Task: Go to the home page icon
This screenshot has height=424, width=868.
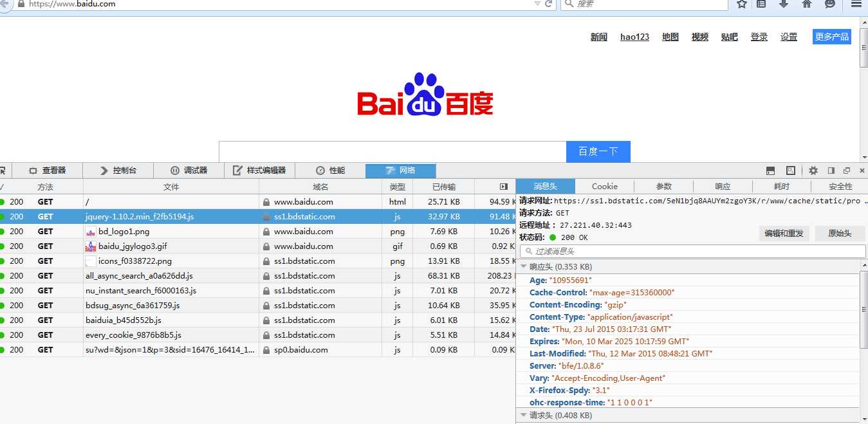Action: (806, 4)
